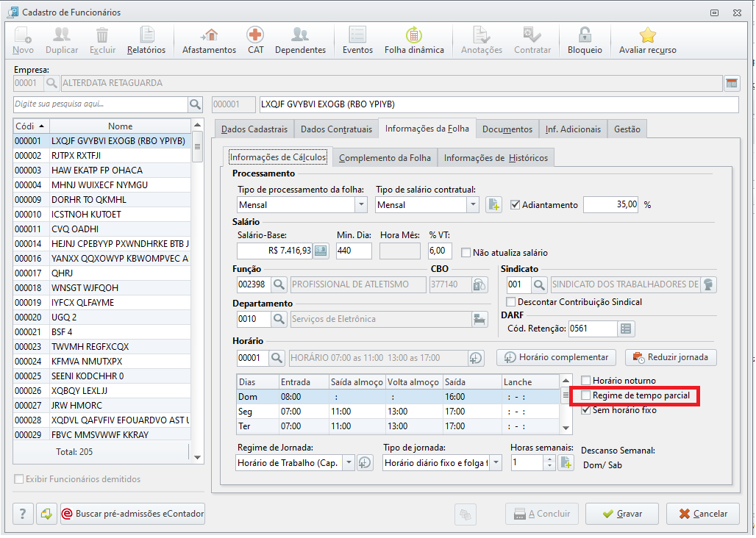The height and width of the screenshot is (538, 756).
Task: Click the Min. Dia field
Action: (x=354, y=251)
